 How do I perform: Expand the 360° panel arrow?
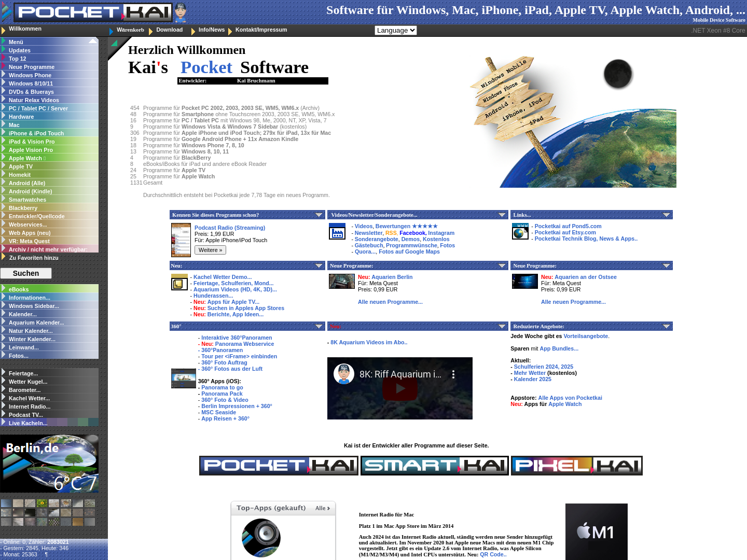click(x=319, y=326)
